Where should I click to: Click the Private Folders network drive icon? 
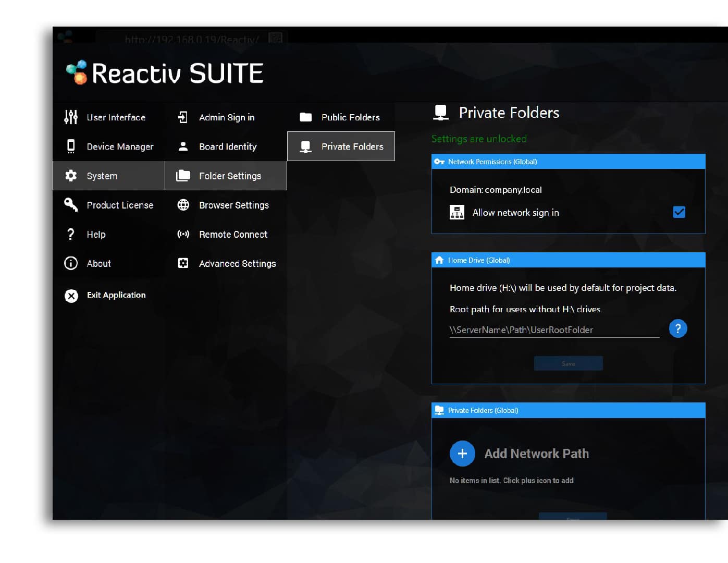(306, 147)
